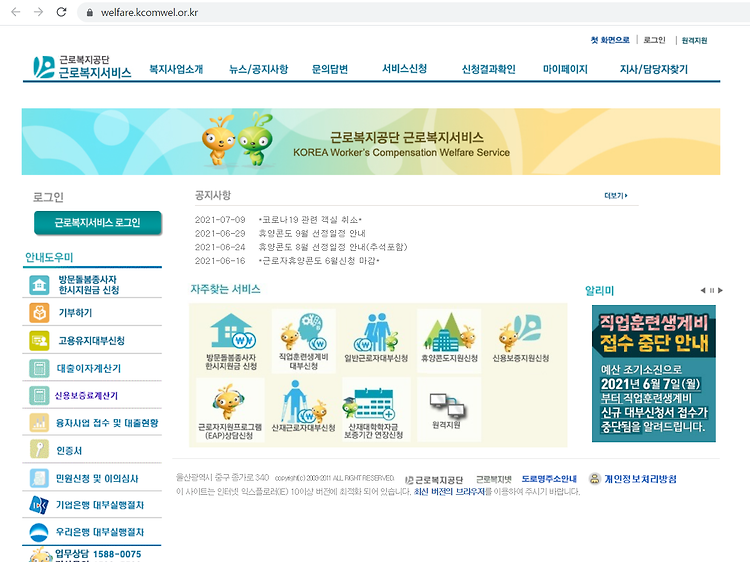Open 방문돌봄종사자 한시지원금 신청 house icon in sidebar
This screenshot has height=562, width=750.
[x=39, y=285]
